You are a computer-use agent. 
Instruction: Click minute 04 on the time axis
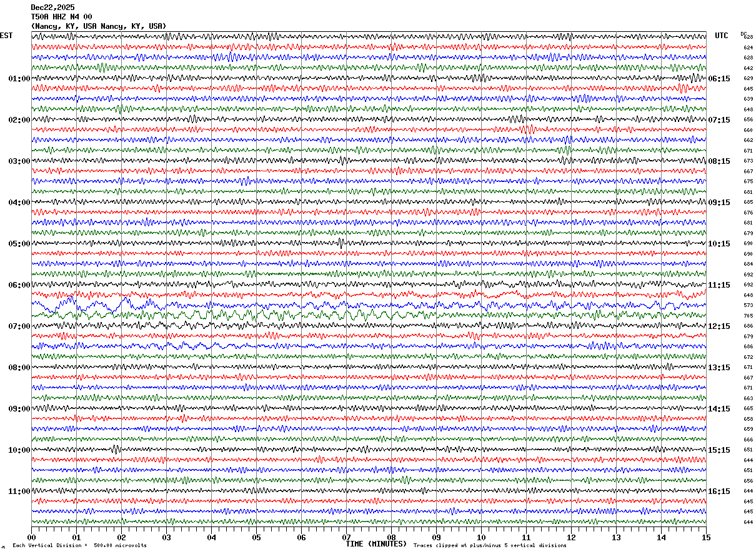coord(211,537)
